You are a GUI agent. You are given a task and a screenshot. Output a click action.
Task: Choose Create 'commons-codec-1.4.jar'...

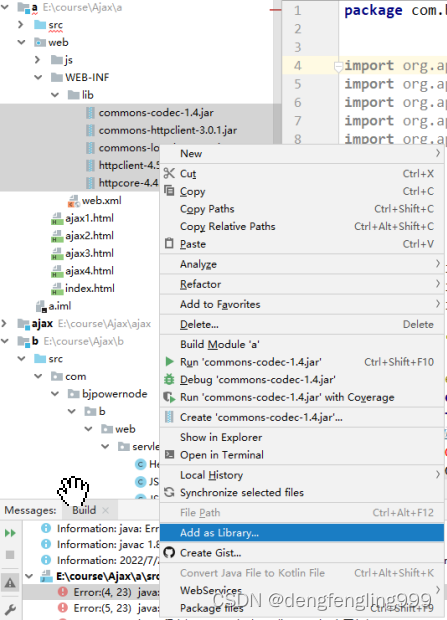pyautogui.click(x=302, y=417)
